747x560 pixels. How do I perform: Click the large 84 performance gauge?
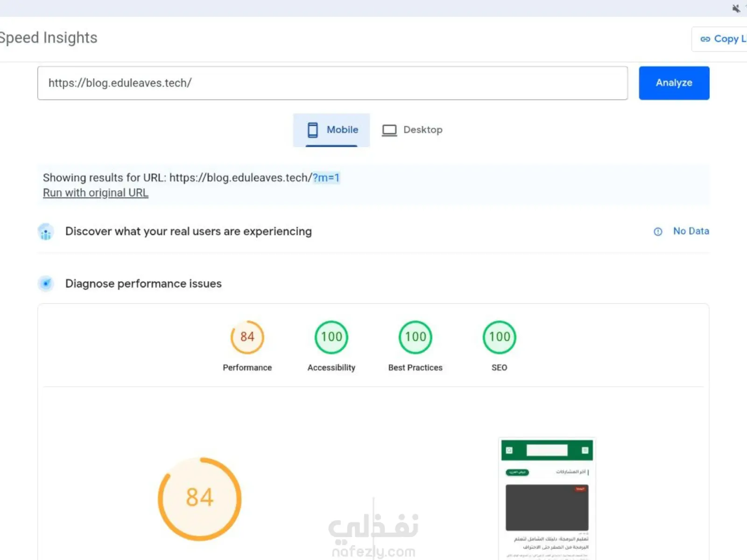coord(200,498)
